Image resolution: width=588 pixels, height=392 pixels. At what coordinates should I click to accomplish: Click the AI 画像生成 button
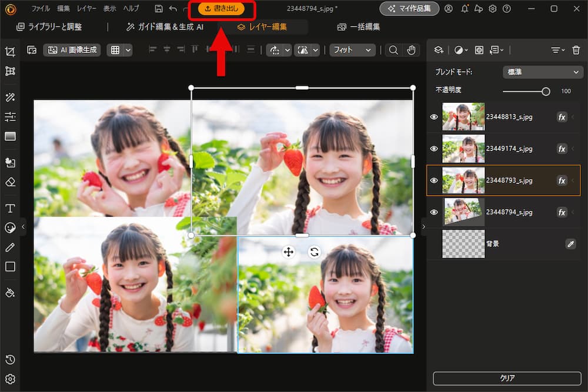coord(72,50)
